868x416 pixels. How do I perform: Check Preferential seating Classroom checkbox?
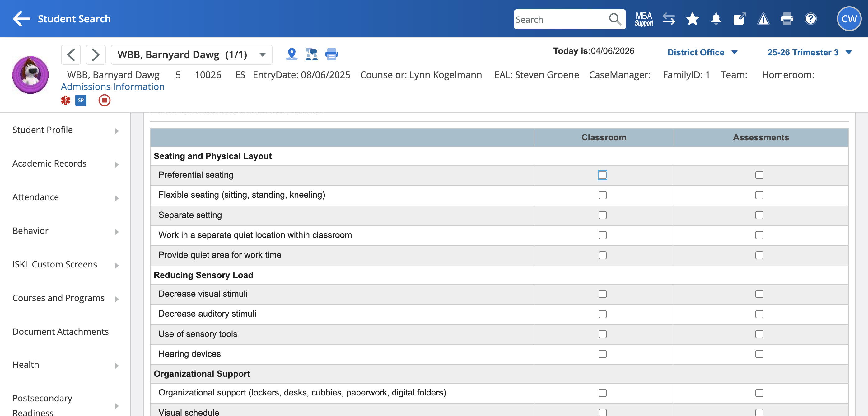pos(602,175)
